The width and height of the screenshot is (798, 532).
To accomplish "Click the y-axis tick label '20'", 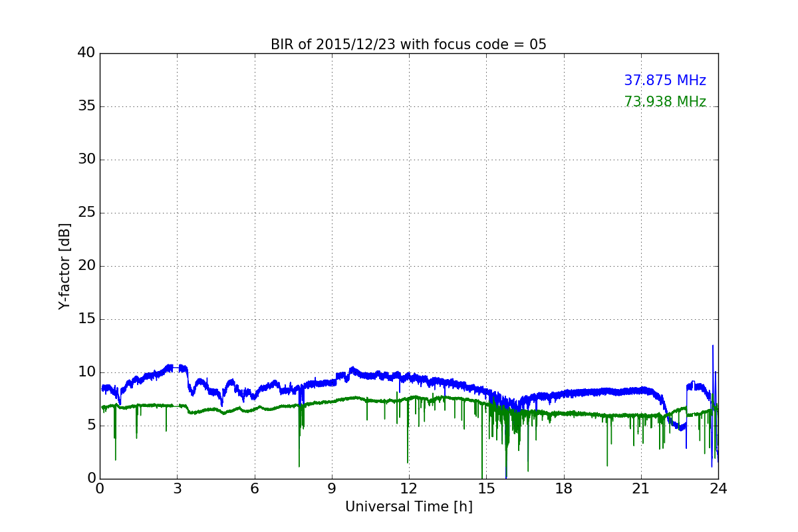I will [86, 266].
